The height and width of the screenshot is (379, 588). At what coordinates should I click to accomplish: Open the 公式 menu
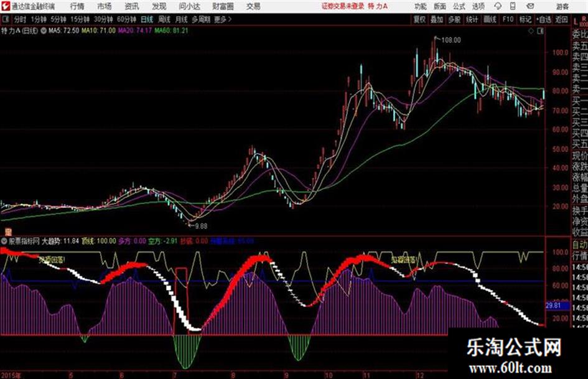tap(459, 6)
